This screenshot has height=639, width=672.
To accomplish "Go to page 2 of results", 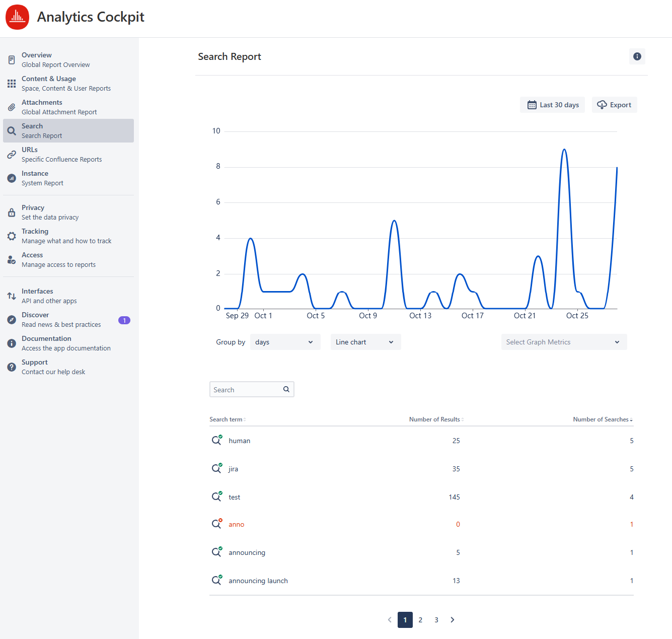I will (x=420, y=620).
